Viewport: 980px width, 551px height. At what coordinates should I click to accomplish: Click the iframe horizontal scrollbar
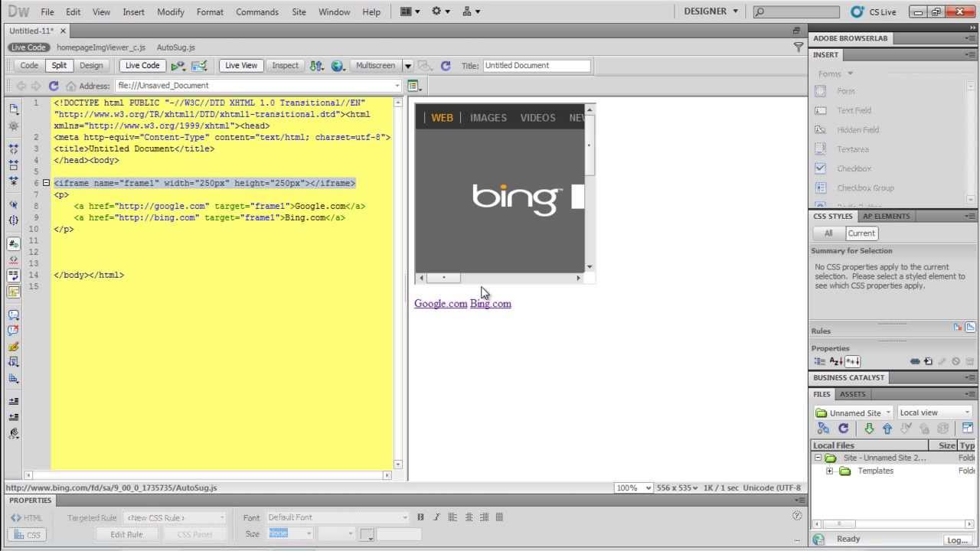click(x=500, y=278)
